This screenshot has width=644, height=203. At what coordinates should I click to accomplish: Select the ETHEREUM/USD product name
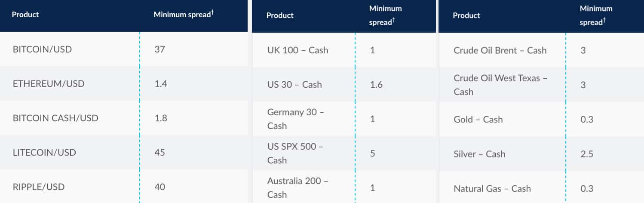coord(49,83)
